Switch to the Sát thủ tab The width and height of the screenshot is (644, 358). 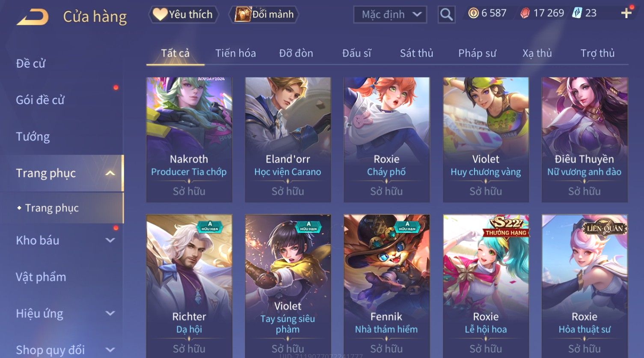coord(416,53)
